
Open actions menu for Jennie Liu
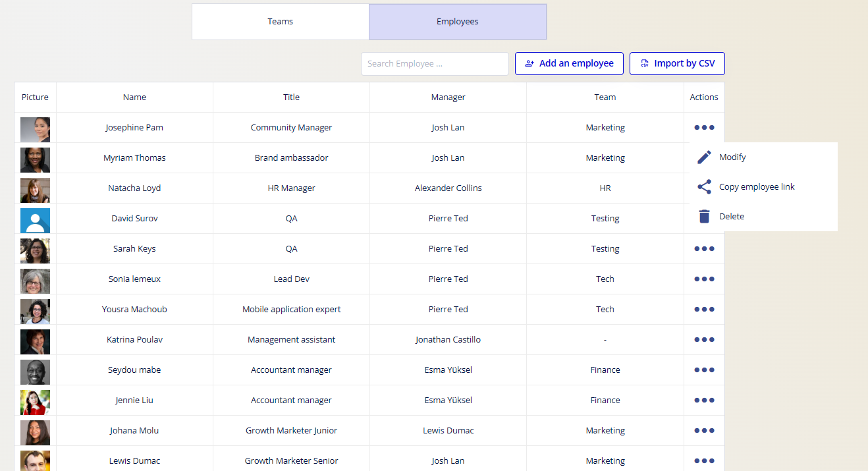coord(704,401)
